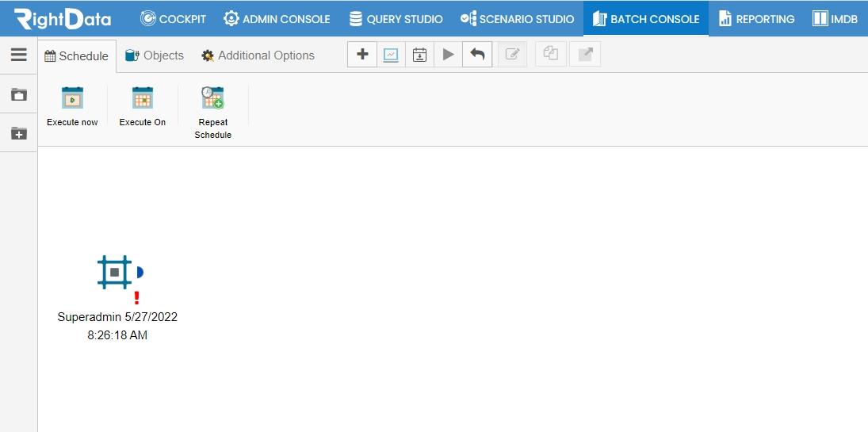Open the folder icon in sidebar

point(19,94)
